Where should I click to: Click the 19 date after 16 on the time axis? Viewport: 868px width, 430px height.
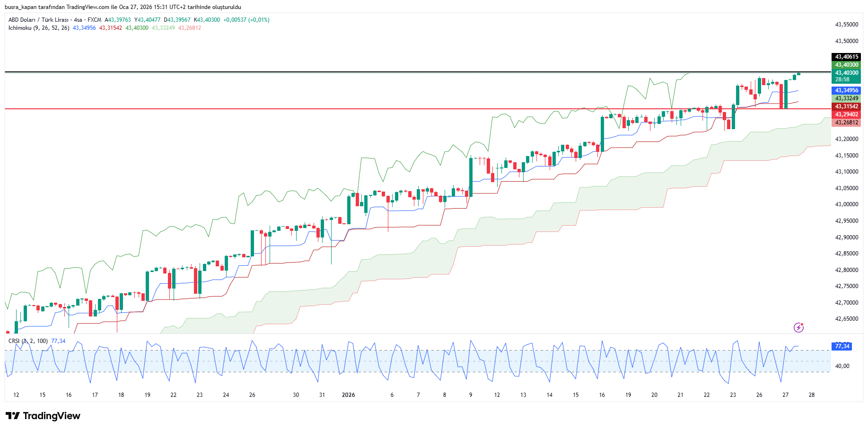(x=628, y=395)
